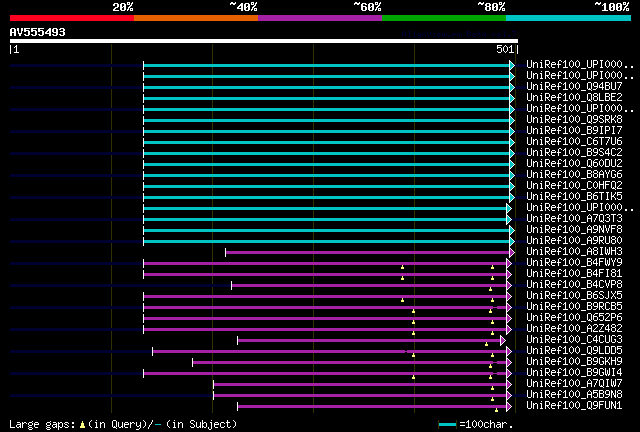
Task: Open hit UniRef100_Q9SRK8 label
Action: point(574,119)
